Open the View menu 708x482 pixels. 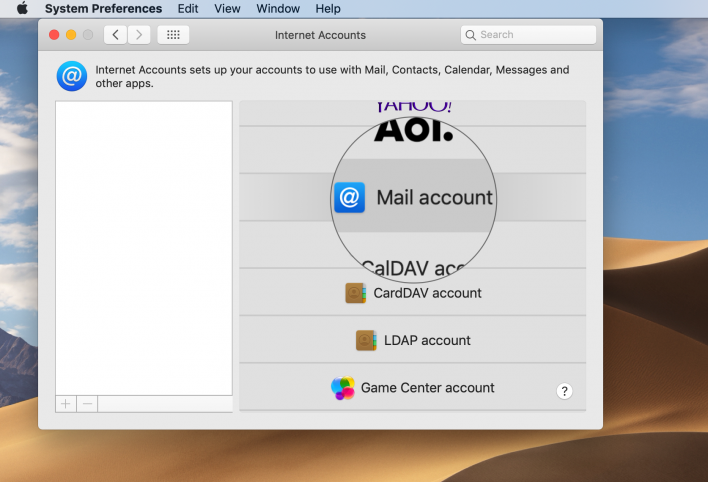point(227,9)
